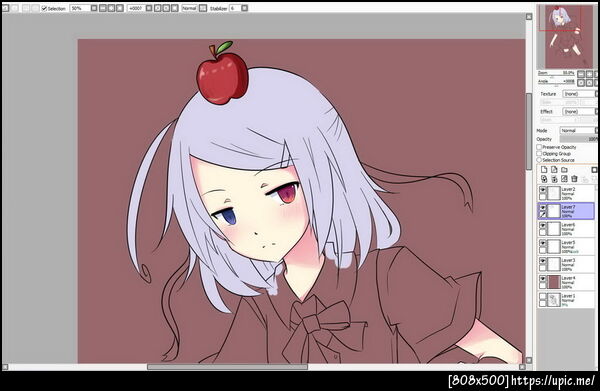Click the Layer7 thumbnail
This screenshot has height=391, width=600.
coord(554,211)
